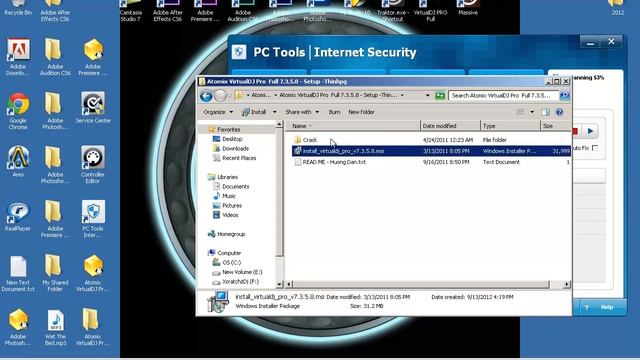Toggle the Explorer preview pane button

click(545, 112)
